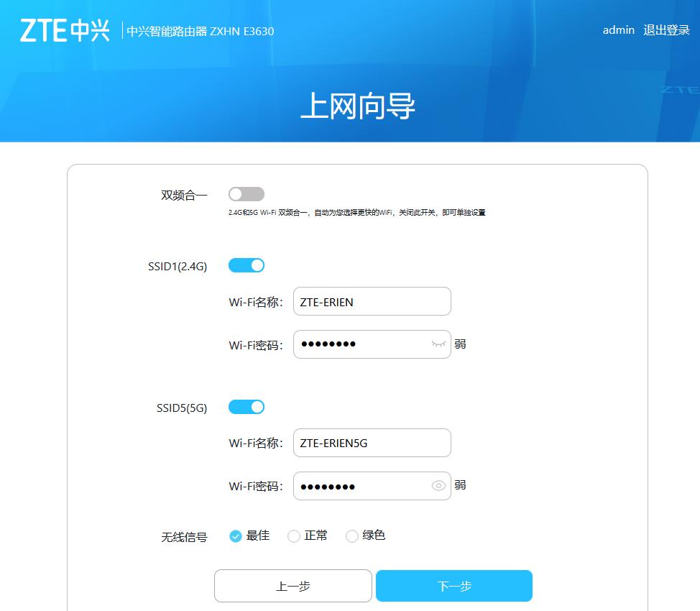Click the 弱 strength indicator beside 5G password
Screen dimensions: 700x611
coord(461,486)
